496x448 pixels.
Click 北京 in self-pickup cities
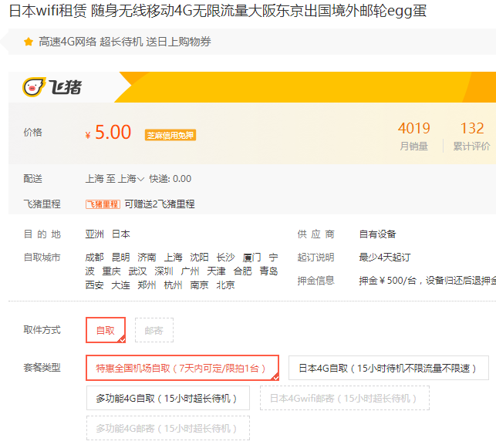pos(225,285)
